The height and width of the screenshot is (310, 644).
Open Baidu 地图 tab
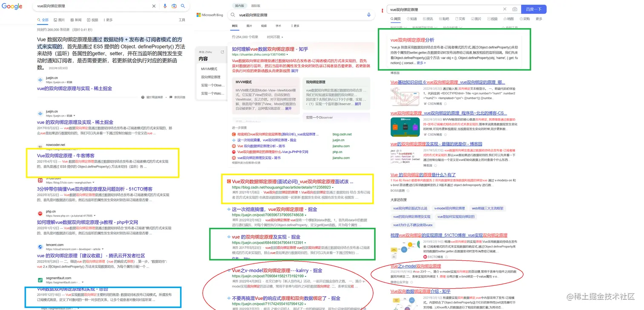(508, 19)
